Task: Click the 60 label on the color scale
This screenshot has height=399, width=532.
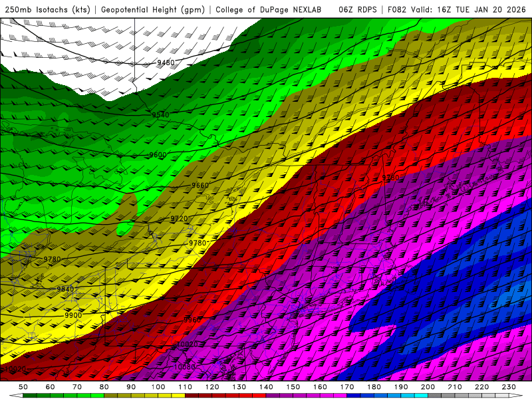Action: tap(51, 387)
